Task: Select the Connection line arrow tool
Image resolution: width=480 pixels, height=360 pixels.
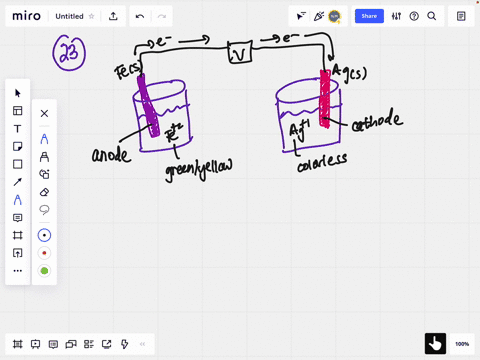Action: (x=18, y=182)
